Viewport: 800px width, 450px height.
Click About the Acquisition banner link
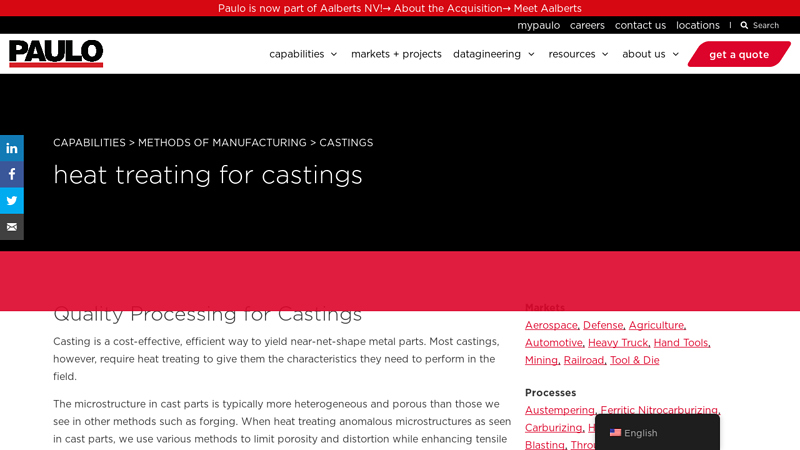tap(447, 8)
